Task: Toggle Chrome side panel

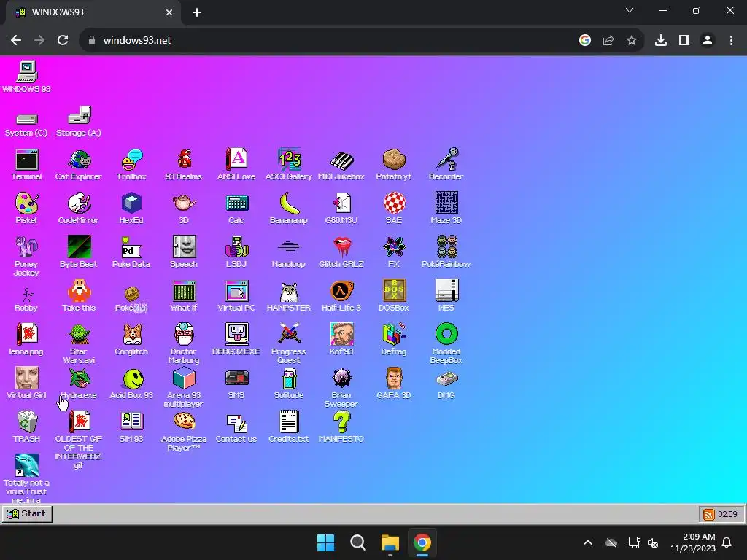Action: click(684, 41)
